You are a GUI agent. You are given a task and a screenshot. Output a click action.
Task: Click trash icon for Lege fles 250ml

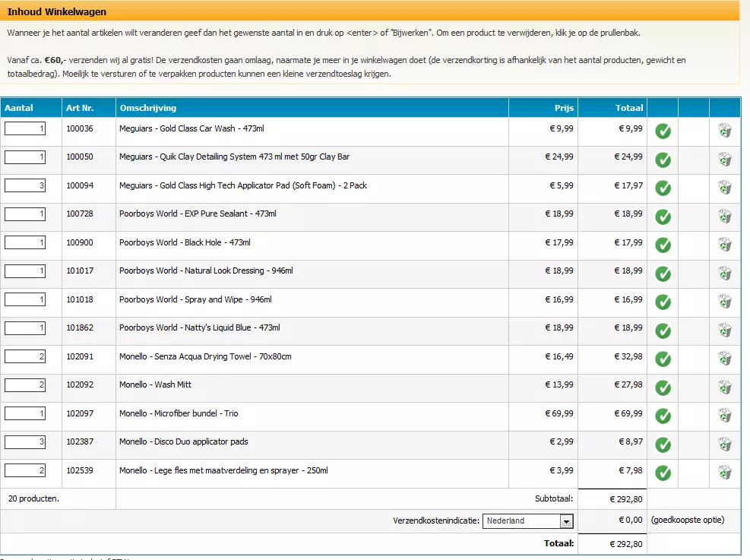click(725, 472)
